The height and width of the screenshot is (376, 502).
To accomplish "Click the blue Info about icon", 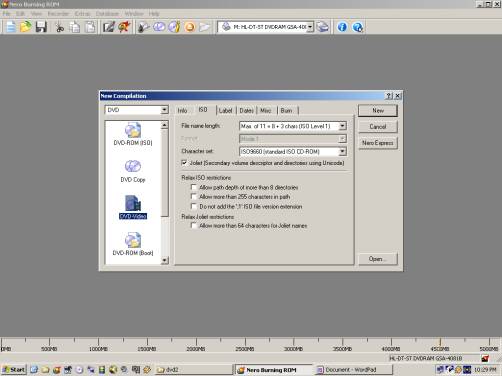I will coord(342,27).
